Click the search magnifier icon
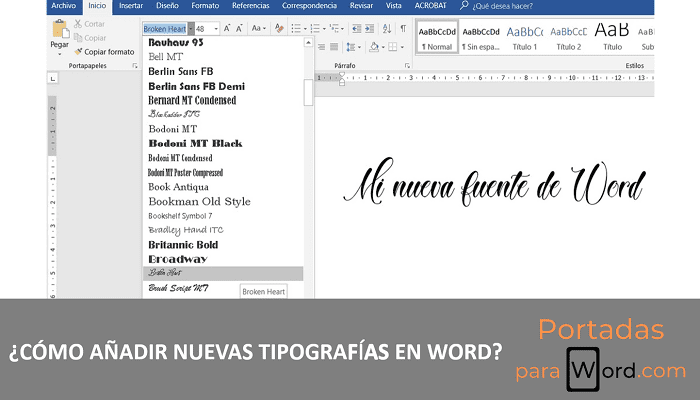The height and width of the screenshot is (400, 700). 464,5
